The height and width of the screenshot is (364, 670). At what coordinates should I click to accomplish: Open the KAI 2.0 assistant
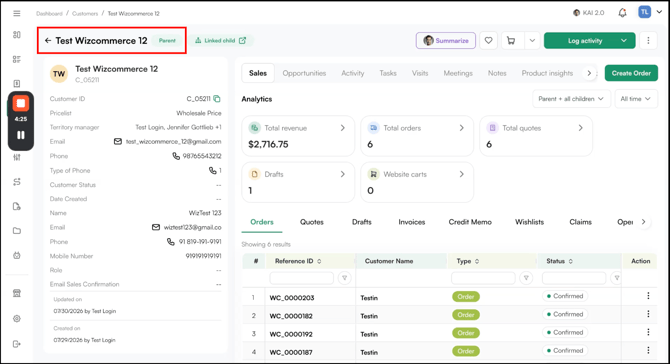point(588,13)
